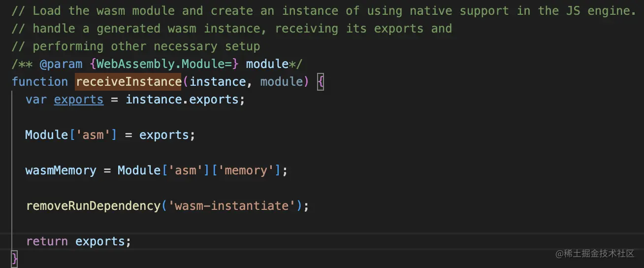Click the underlined exports variable declaration
The height and width of the screenshot is (268, 644).
point(79,100)
